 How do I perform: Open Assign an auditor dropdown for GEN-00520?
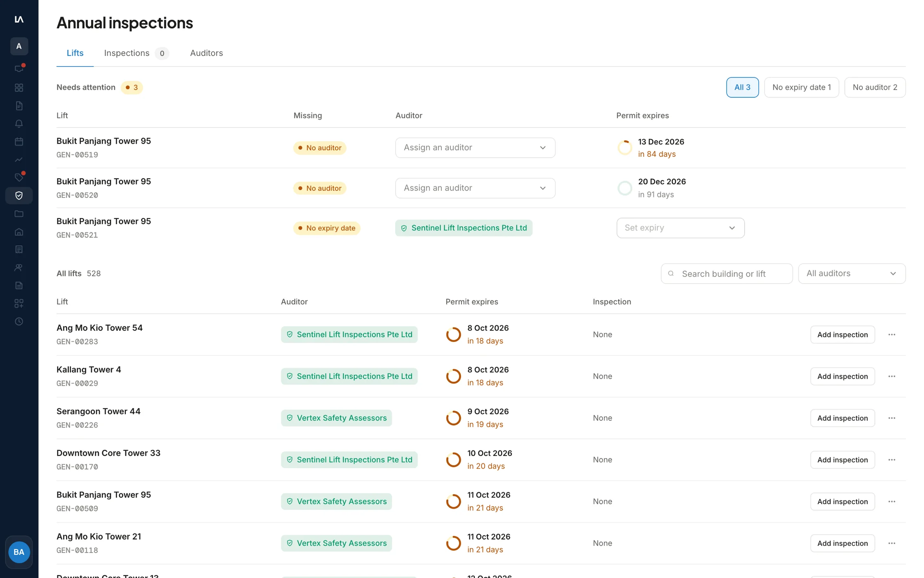(475, 188)
